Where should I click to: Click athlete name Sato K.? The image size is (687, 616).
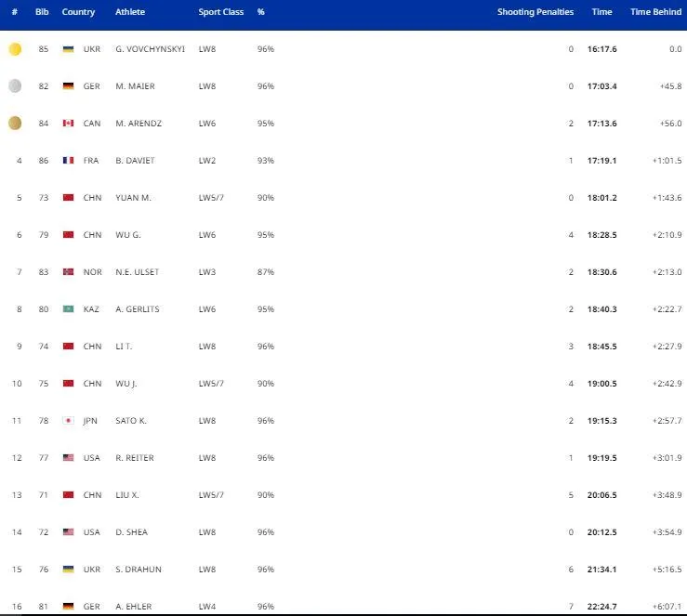coord(131,421)
